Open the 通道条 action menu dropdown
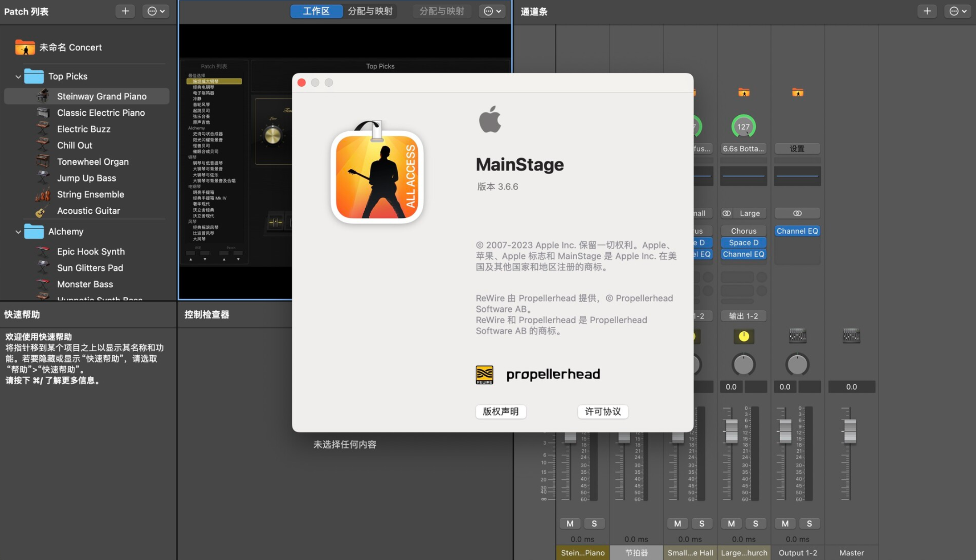976x560 pixels. tap(958, 11)
